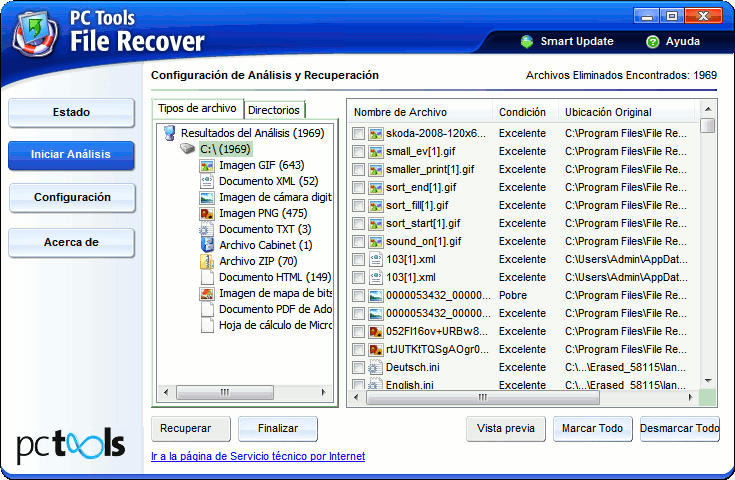
Task: Select the Archivo ZIP folder icon
Action: [x=207, y=261]
